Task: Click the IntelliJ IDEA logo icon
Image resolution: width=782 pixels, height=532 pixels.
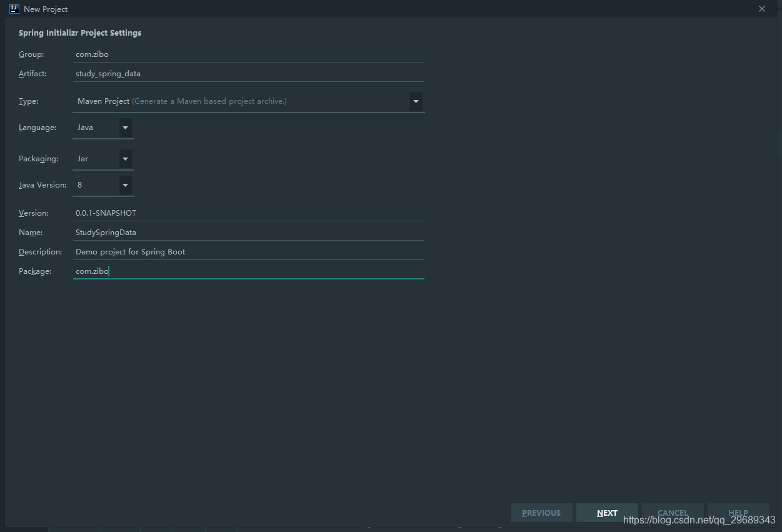Action: [x=14, y=9]
